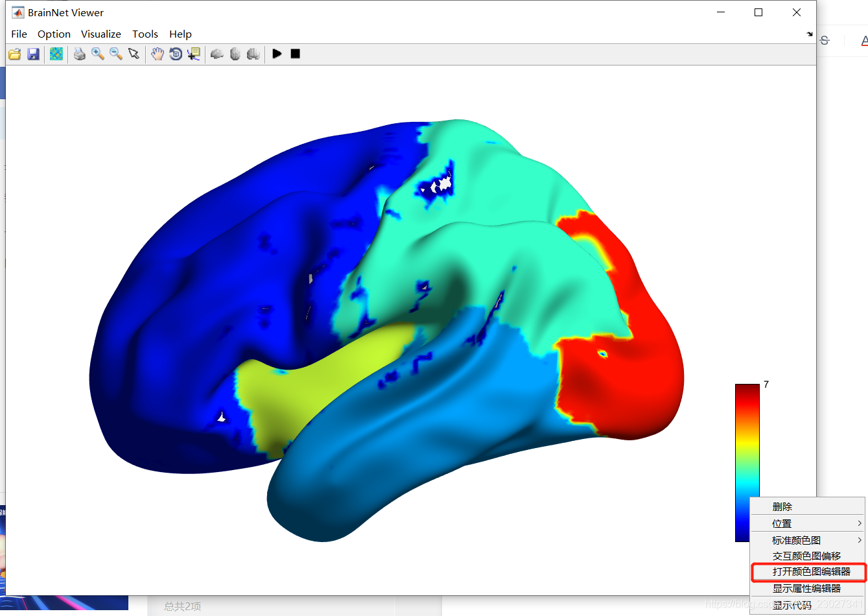Click strikethrough icon in the background editor
The width and height of the screenshot is (868, 616).
(x=825, y=40)
